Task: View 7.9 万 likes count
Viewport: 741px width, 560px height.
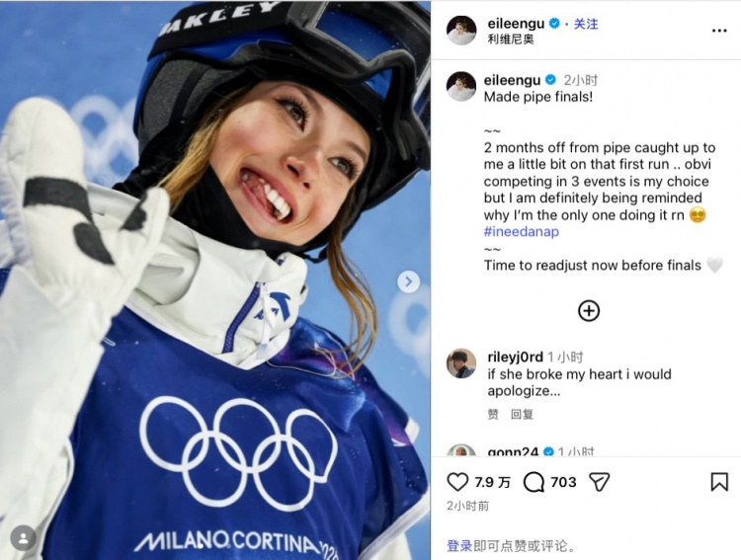Action: tap(492, 482)
